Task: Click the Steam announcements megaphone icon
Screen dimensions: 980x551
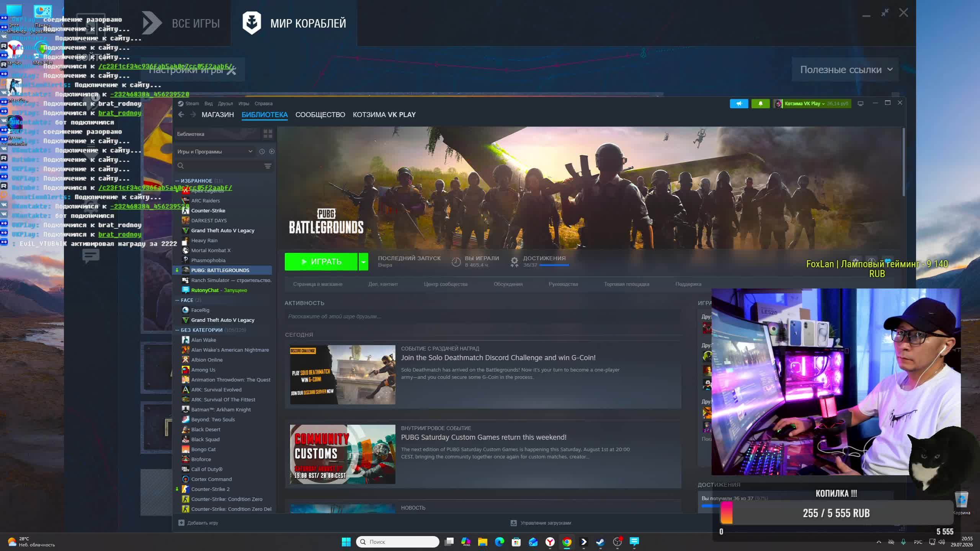Action: pos(739,103)
